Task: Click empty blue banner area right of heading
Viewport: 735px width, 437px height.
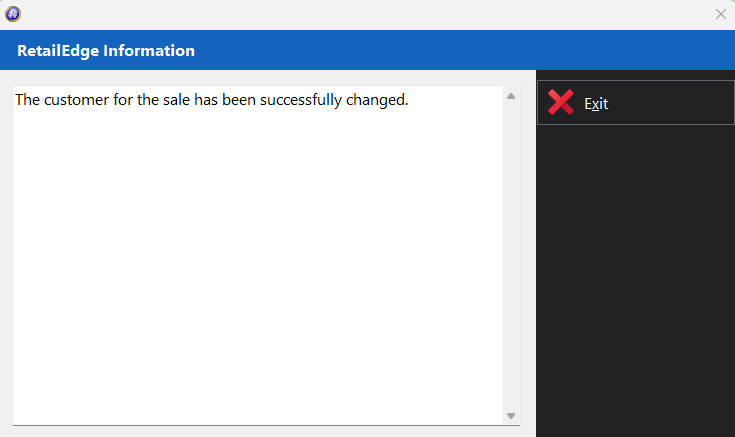Action: click(464, 50)
